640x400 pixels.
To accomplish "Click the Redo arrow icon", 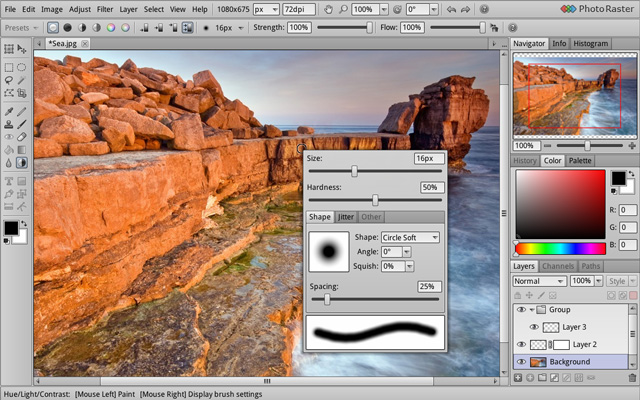I will click(x=465, y=9).
